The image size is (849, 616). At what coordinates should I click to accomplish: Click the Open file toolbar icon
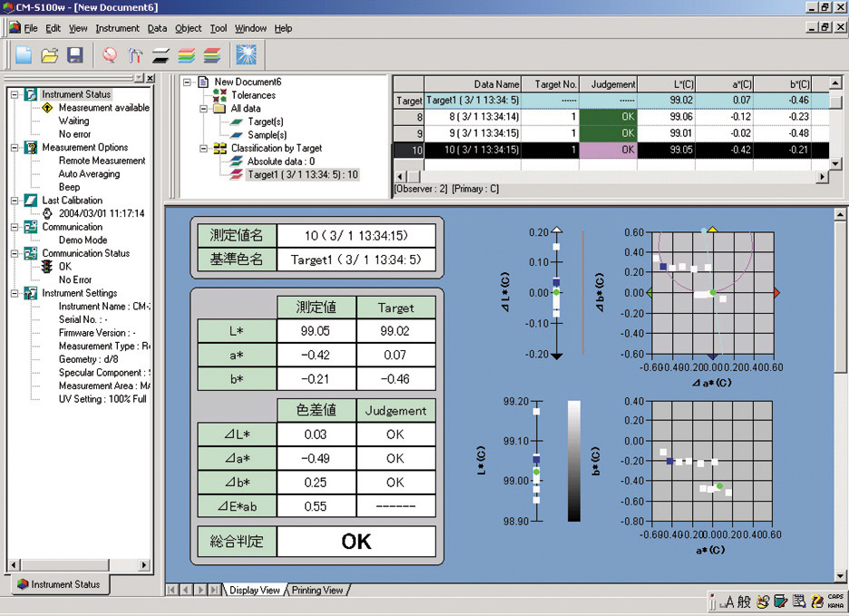click(x=50, y=54)
